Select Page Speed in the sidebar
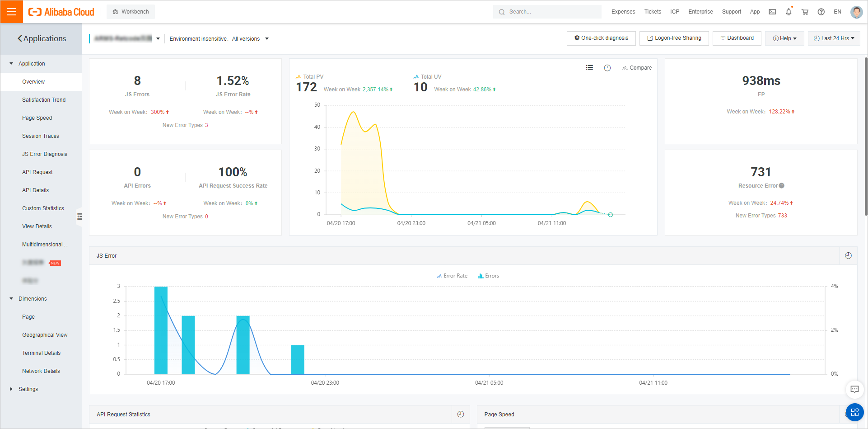 point(37,118)
